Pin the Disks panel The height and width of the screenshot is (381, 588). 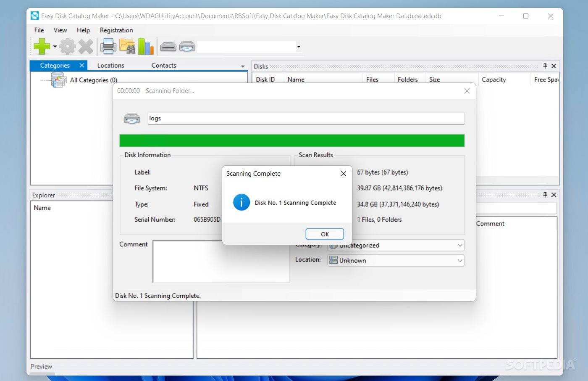pyautogui.click(x=545, y=66)
